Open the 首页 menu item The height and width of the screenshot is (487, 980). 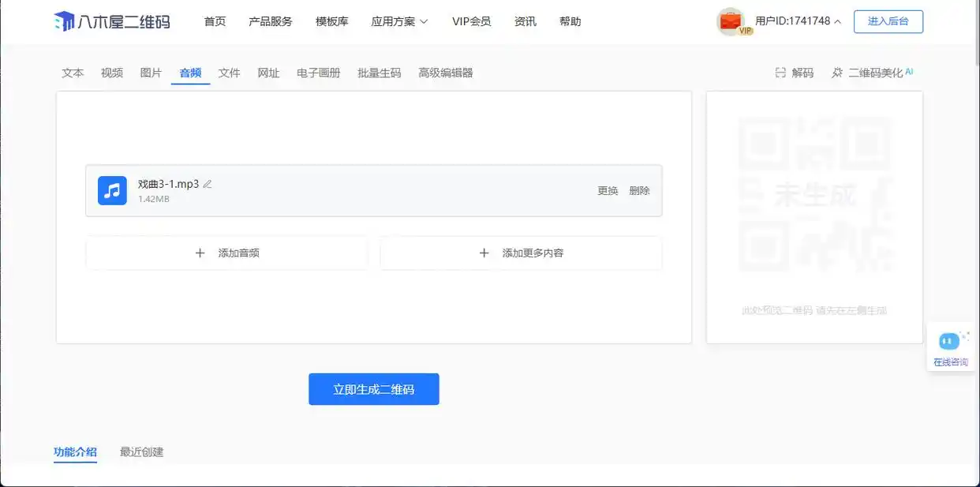215,21
